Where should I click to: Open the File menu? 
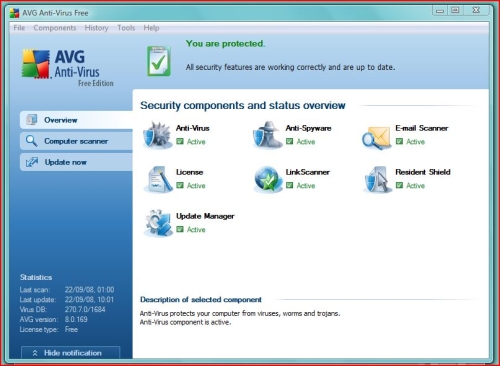coord(19,28)
